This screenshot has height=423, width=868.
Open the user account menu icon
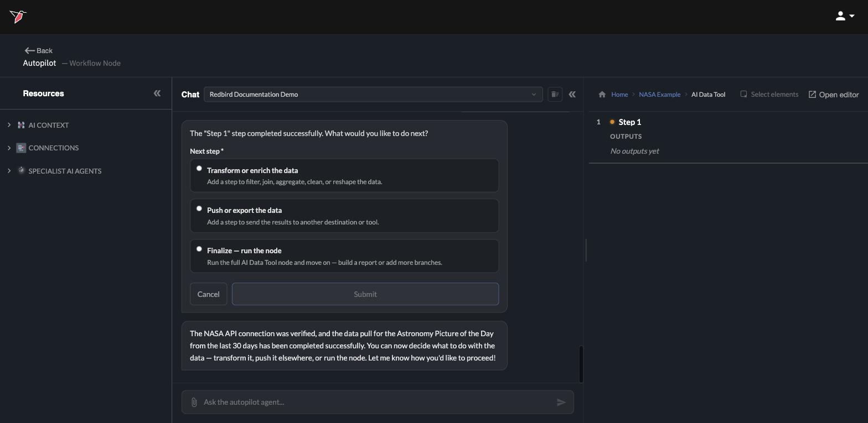[845, 16]
